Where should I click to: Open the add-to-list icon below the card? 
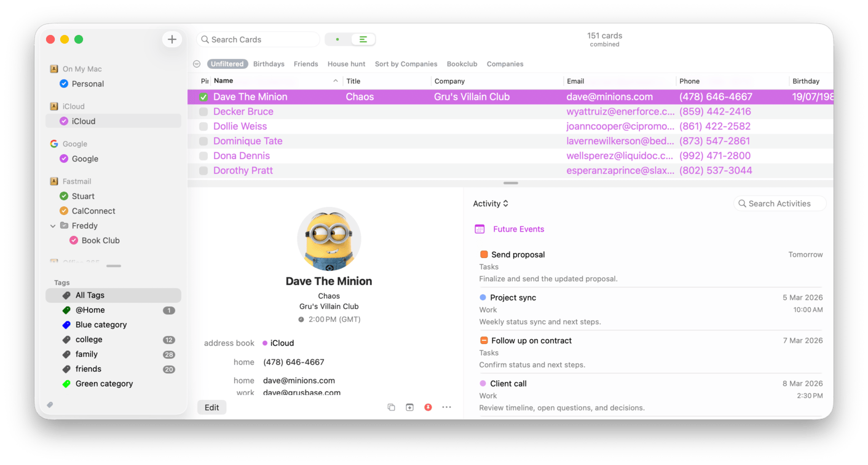pos(409,407)
